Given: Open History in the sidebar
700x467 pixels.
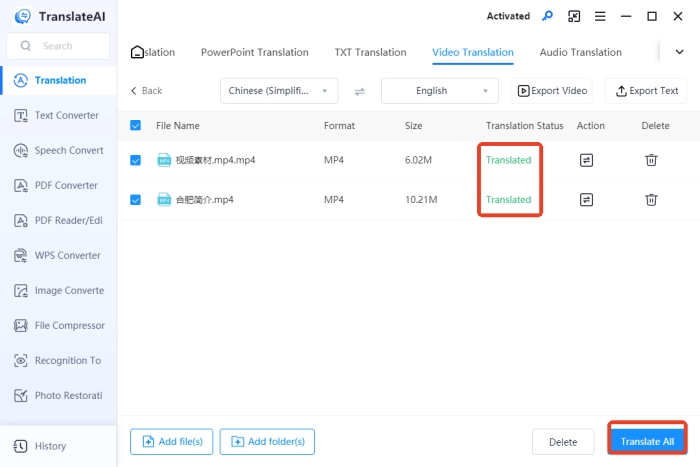Looking at the screenshot, I should click(x=58, y=446).
